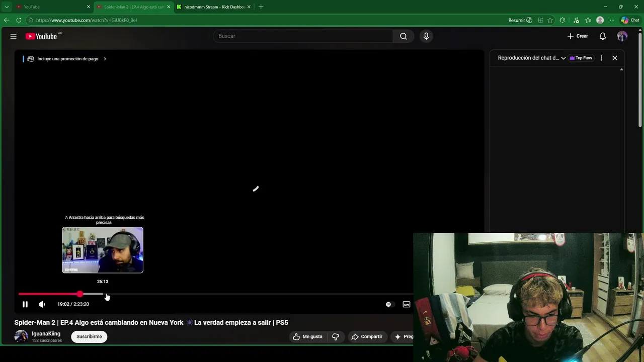Reload the page
This screenshot has height=362, width=644.
[x=19, y=20]
